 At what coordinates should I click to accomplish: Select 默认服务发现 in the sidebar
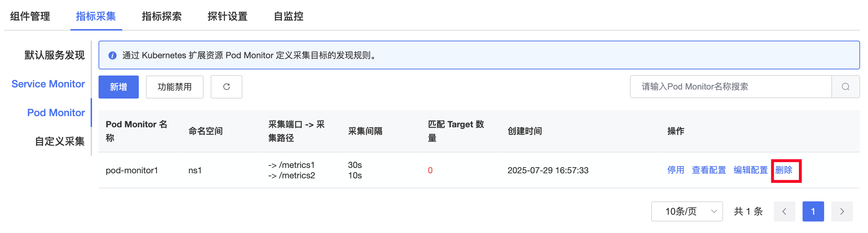click(55, 55)
